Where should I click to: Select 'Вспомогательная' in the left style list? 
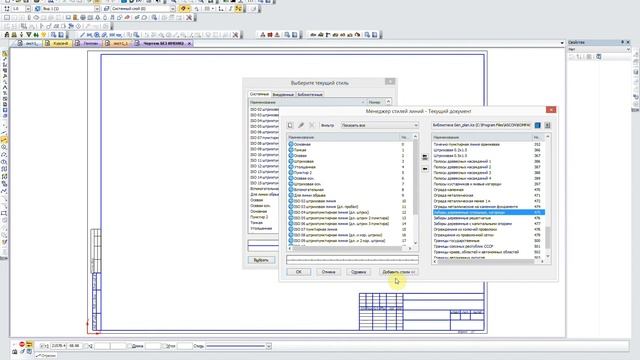[309, 189]
